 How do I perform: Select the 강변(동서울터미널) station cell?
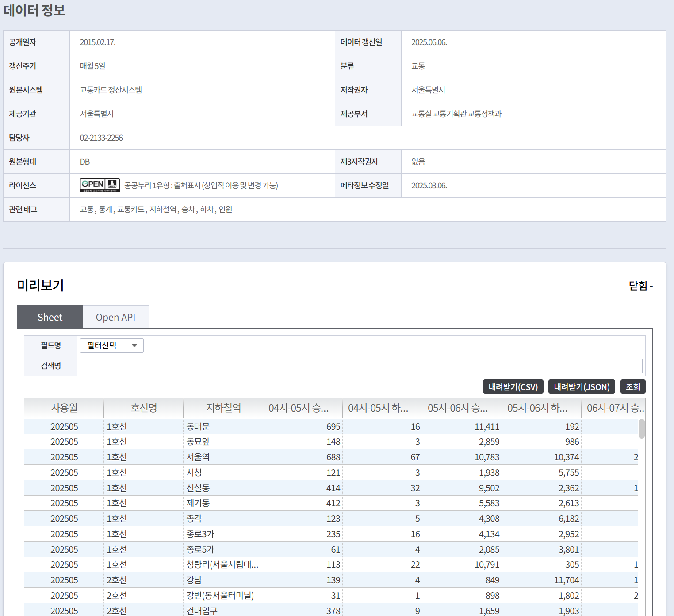click(x=223, y=595)
